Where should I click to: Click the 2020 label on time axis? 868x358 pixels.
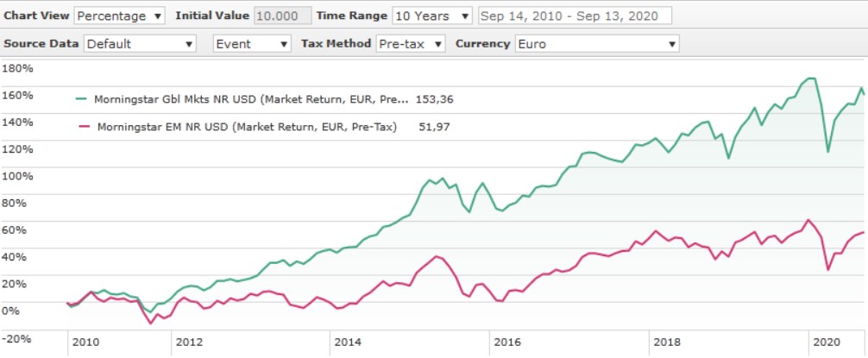tap(827, 342)
